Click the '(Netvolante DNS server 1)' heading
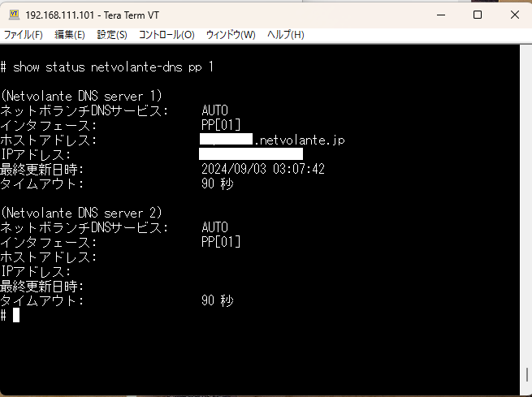The height and width of the screenshot is (397, 532). click(81, 97)
